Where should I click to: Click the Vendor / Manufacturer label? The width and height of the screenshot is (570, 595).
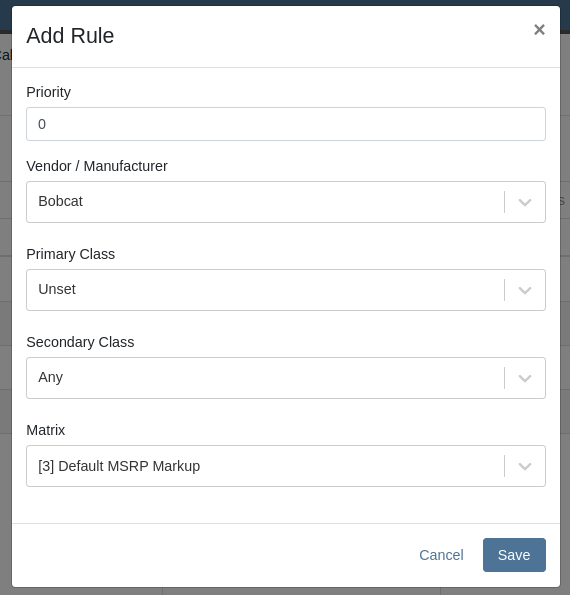(97, 166)
